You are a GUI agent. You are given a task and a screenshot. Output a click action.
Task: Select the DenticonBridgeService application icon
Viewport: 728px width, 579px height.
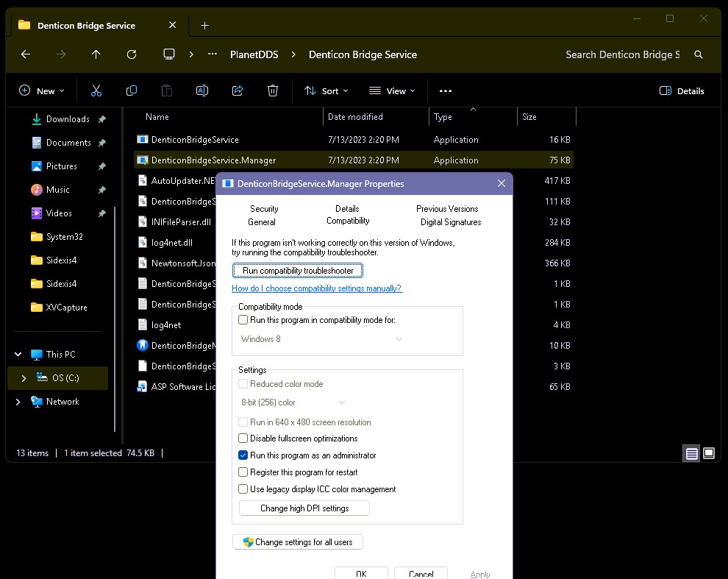pyautogui.click(x=143, y=139)
